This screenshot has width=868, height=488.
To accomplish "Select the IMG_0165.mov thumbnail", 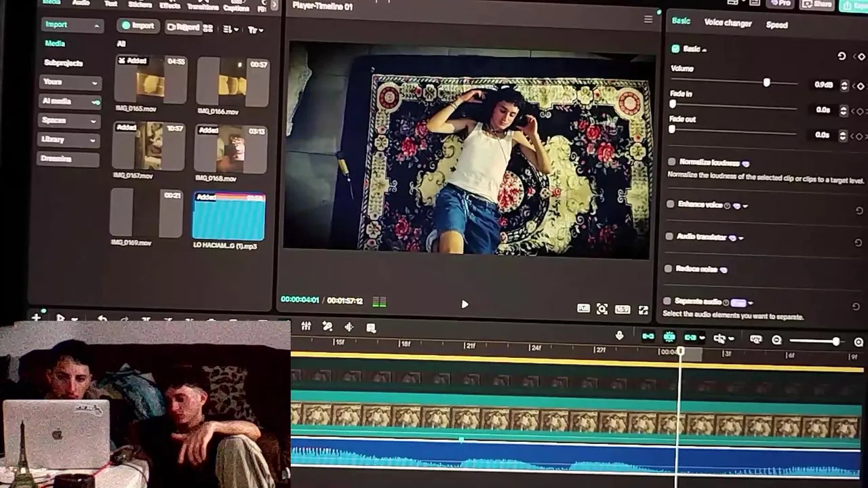I will coord(150,80).
